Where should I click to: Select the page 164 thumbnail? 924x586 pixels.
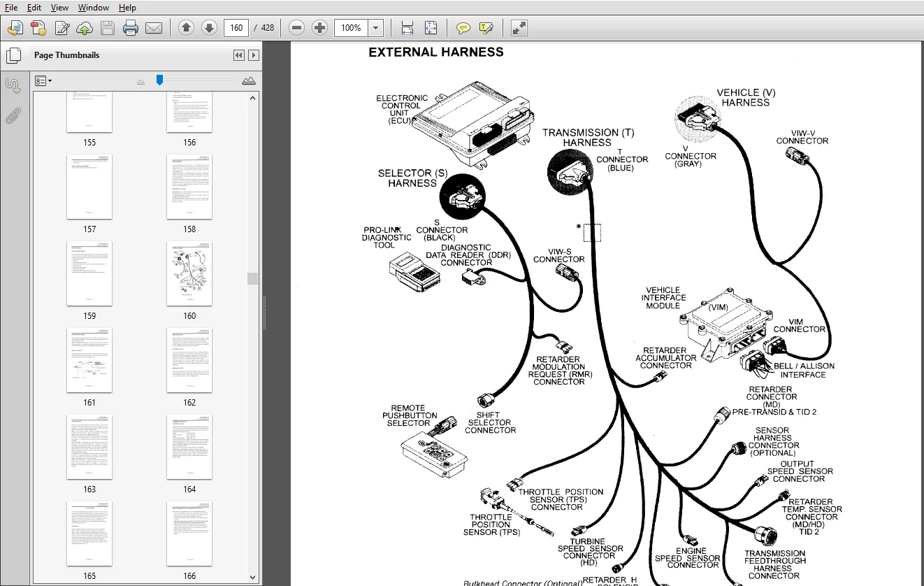tap(189, 447)
